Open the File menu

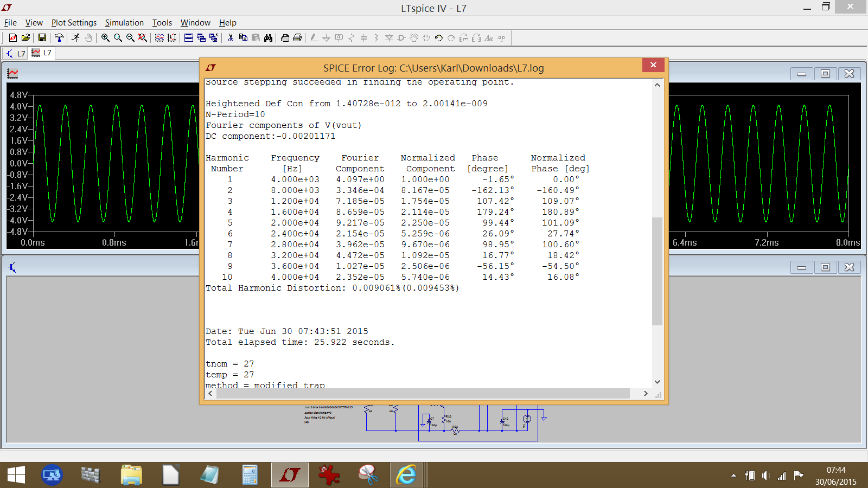tap(10, 23)
